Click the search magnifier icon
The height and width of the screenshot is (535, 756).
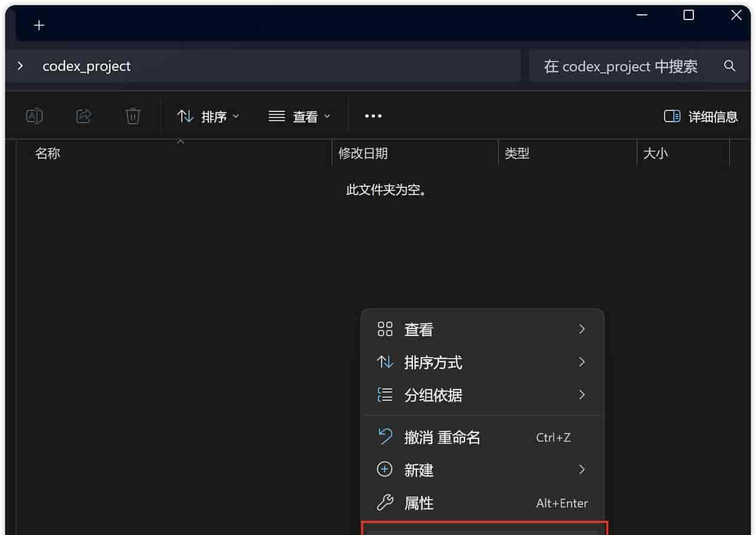tap(730, 66)
